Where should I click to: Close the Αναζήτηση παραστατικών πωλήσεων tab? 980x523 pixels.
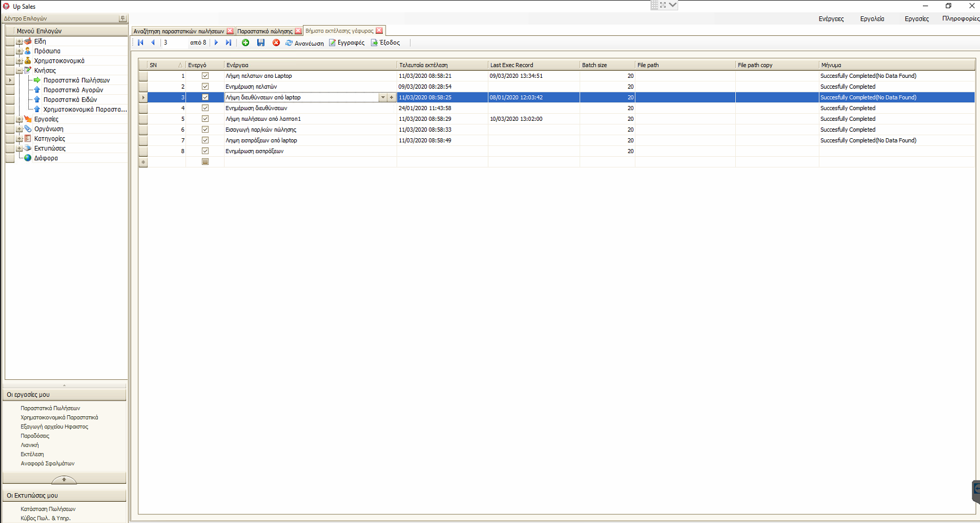231,31
